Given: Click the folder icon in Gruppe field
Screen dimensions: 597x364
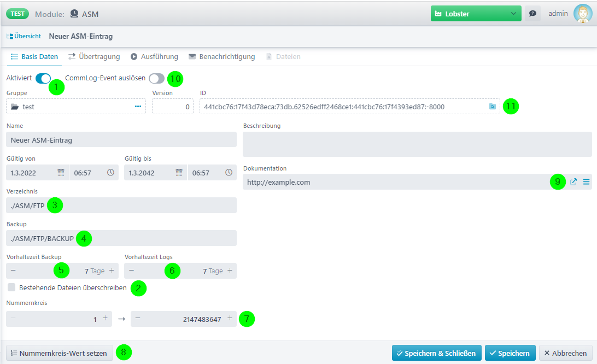Looking at the screenshot, I should pos(14,107).
